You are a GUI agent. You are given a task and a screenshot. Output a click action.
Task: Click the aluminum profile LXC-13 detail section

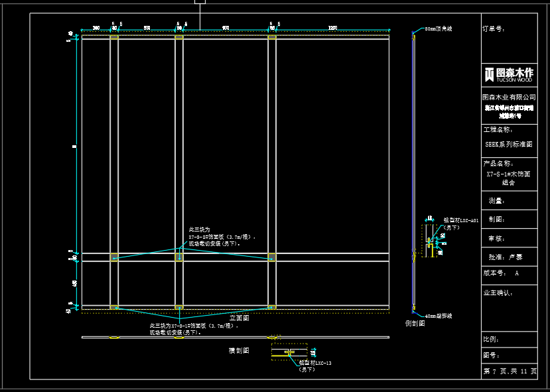(289, 352)
